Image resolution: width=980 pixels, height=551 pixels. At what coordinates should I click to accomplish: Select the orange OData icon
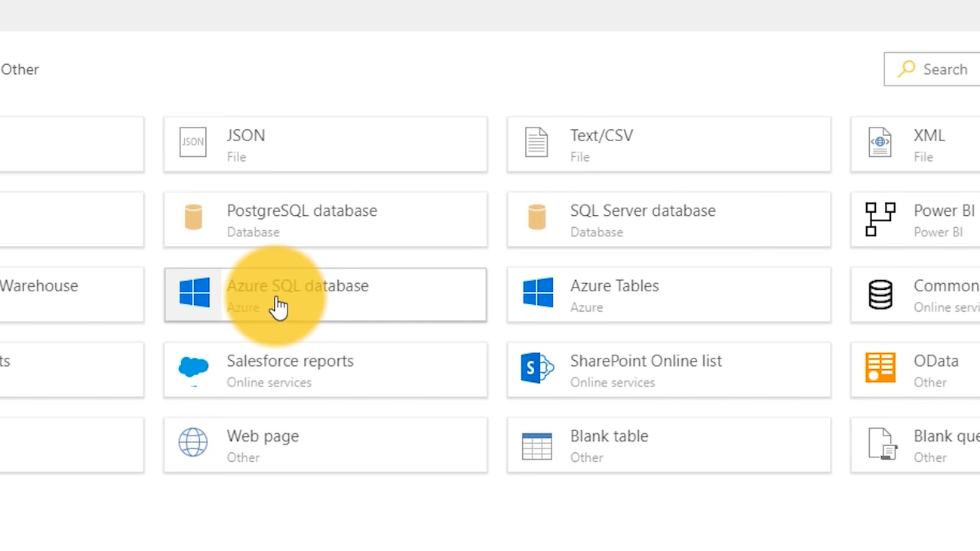coord(880,368)
